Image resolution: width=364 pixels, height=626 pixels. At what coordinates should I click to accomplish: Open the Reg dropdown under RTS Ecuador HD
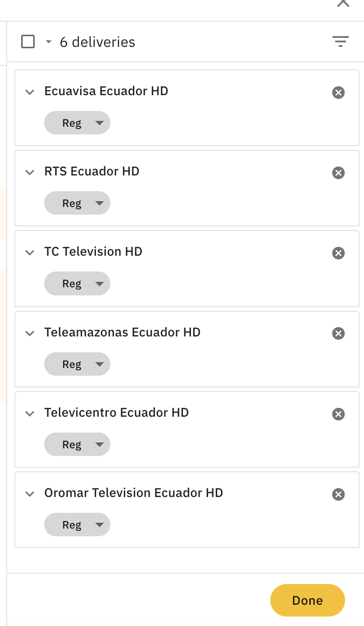click(x=77, y=203)
